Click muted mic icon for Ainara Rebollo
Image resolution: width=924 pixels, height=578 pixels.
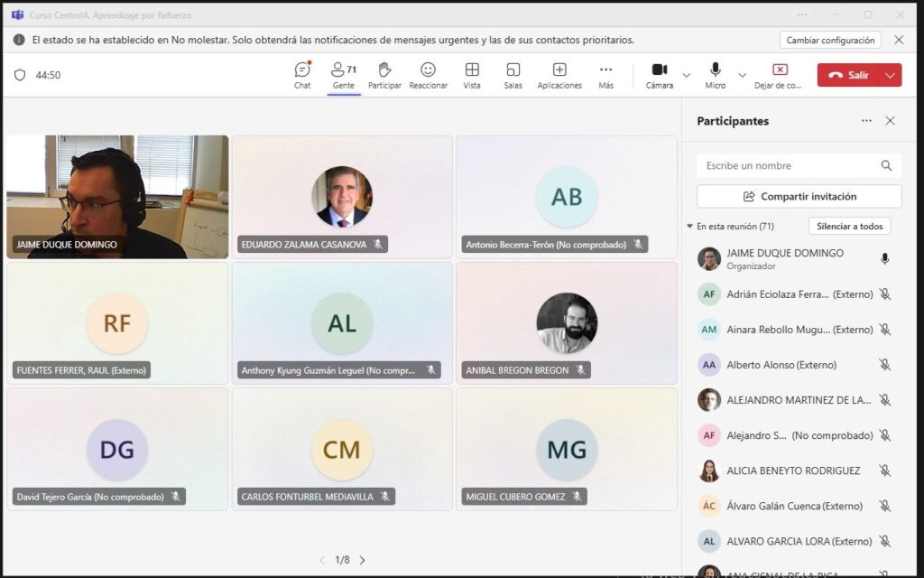point(884,330)
